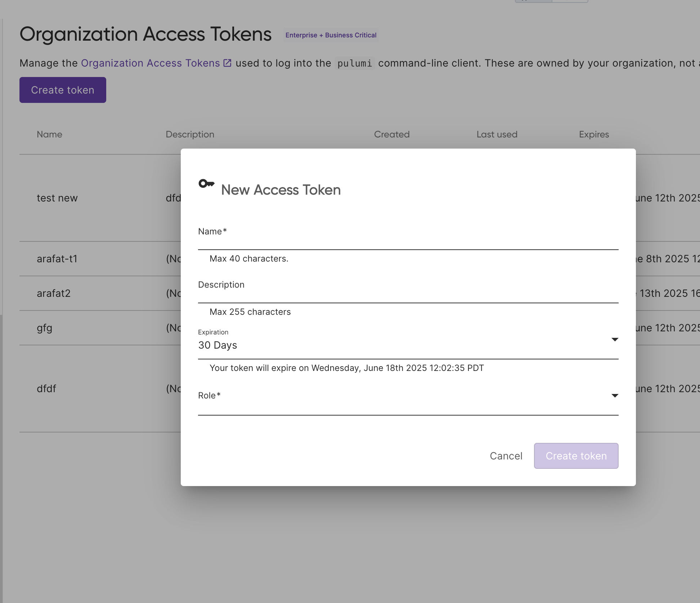Select the test new token row
700x603 pixels.
click(x=57, y=198)
